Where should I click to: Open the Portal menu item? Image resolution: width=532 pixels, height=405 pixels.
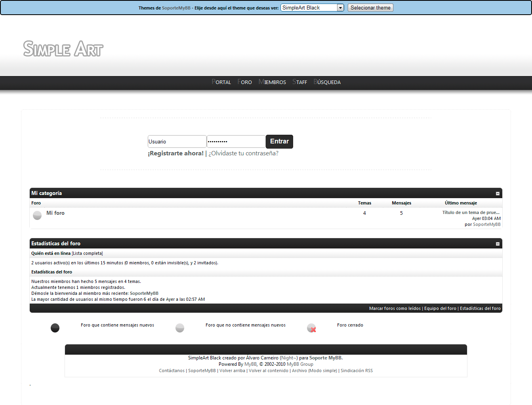click(x=221, y=82)
